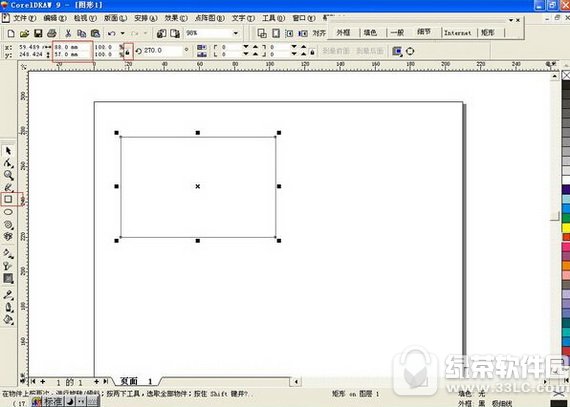Undo the last action
The height and width of the screenshot is (407, 570).
click(x=112, y=33)
